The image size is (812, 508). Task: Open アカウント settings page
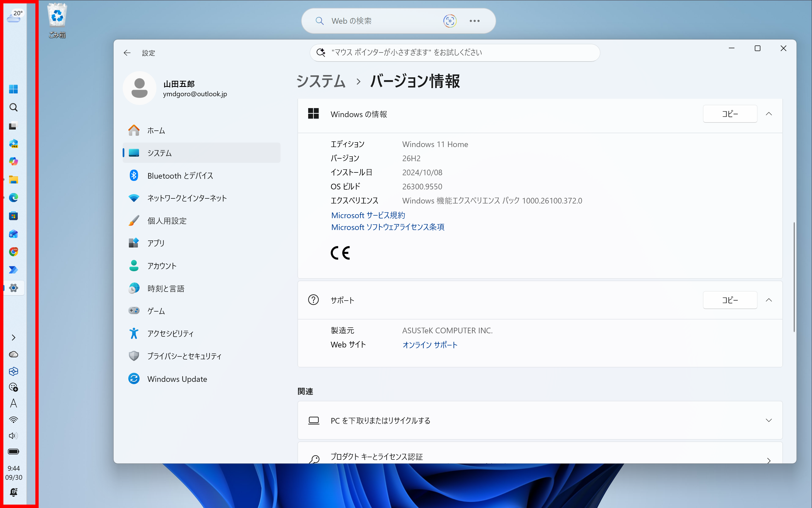tap(201, 266)
